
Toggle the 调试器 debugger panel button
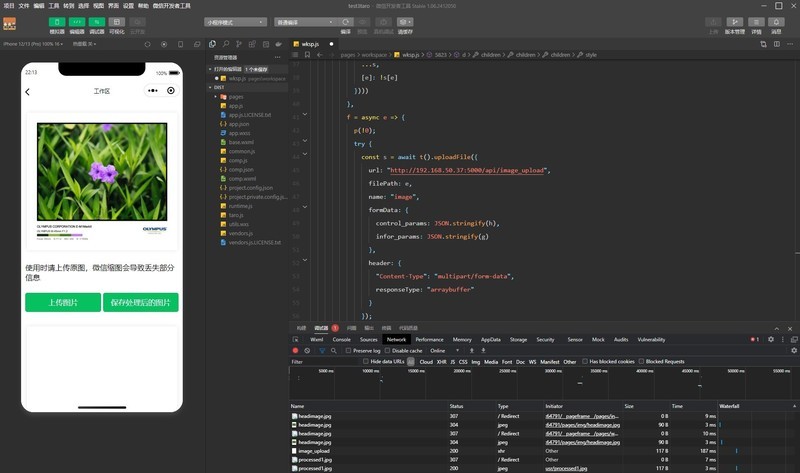(x=97, y=21)
